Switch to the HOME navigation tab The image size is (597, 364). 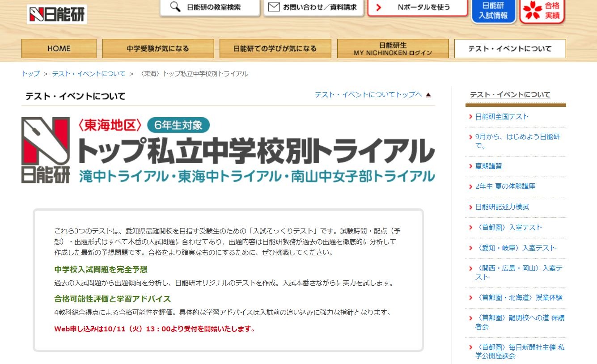(59, 48)
